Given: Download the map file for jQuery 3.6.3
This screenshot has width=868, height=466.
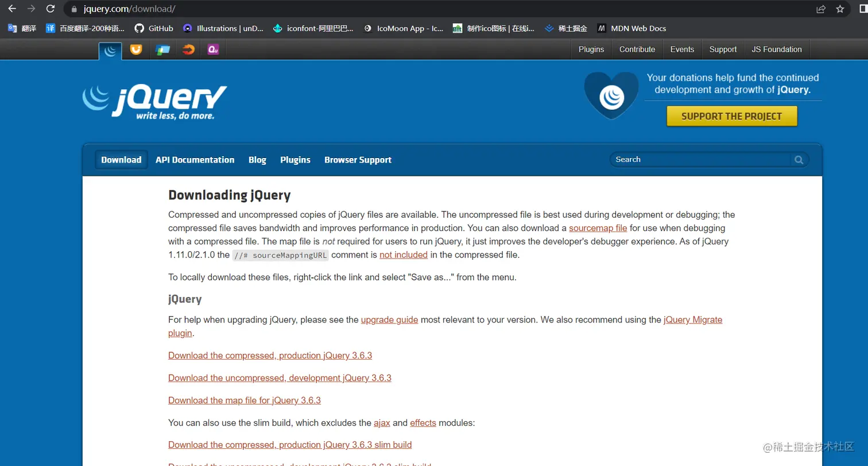Looking at the screenshot, I should coord(245,400).
